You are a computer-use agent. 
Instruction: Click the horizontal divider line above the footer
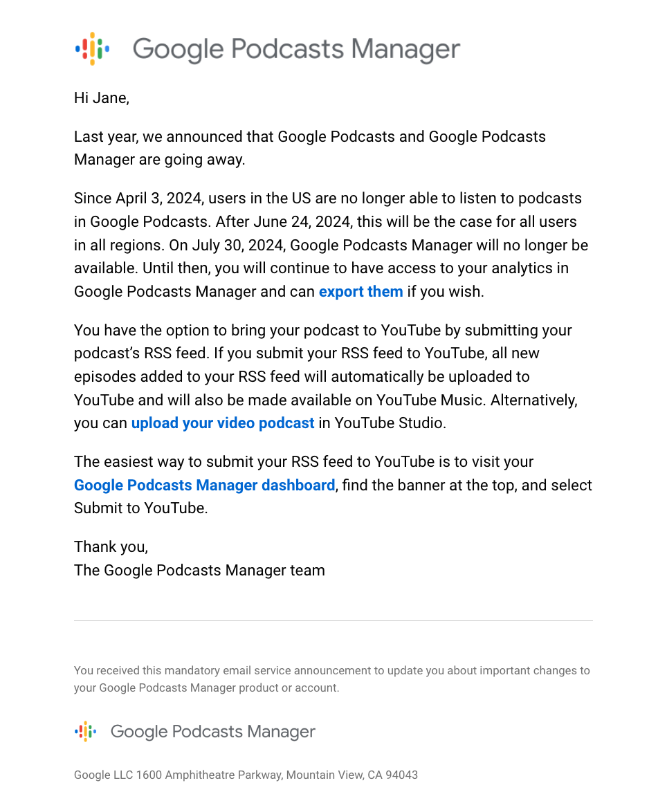click(x=333, y=620)
